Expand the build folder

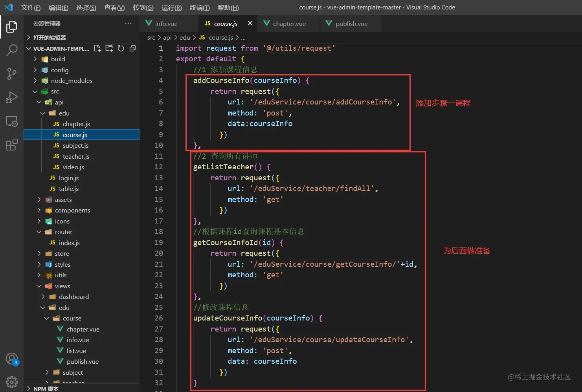tap(81, 59)
